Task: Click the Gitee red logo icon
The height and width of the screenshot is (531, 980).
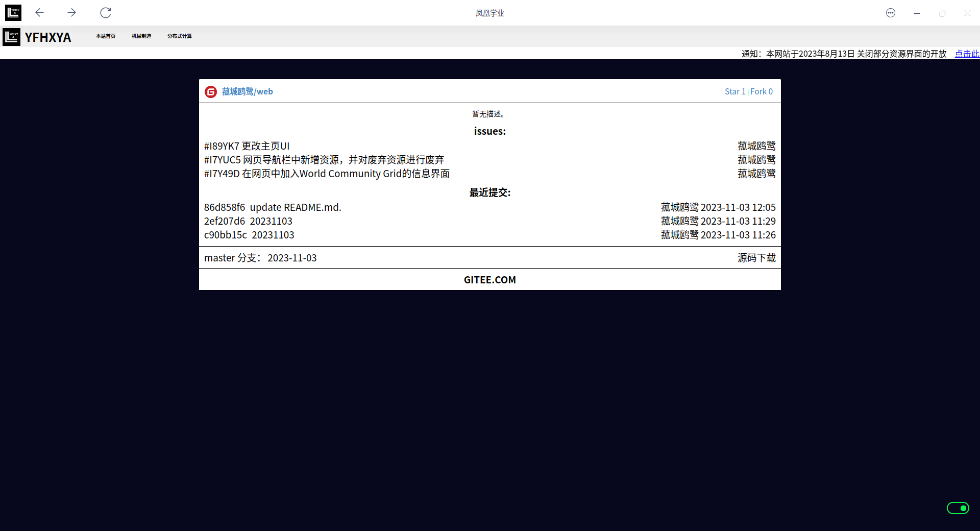Action: click(x=211, y=92)
